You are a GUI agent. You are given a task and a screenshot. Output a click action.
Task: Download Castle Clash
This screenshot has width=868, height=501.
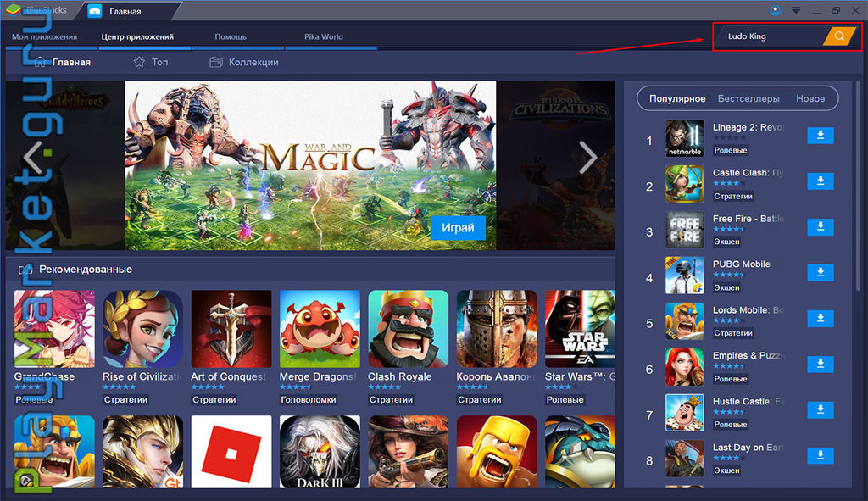click(x=821, y=181)
